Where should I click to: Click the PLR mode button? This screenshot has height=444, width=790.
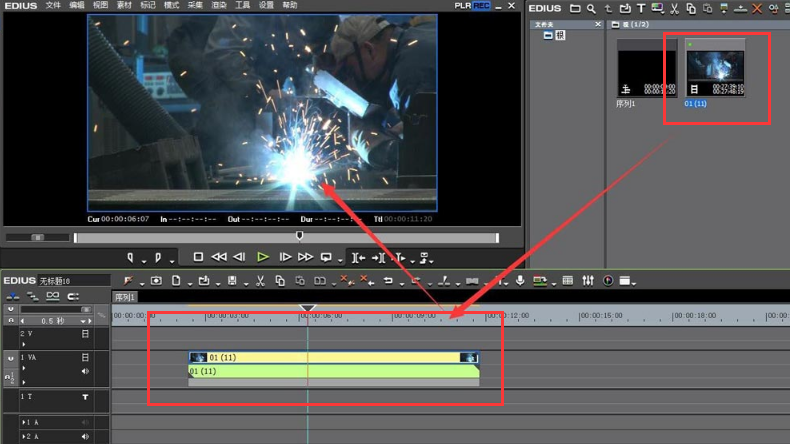click(462, 6)
